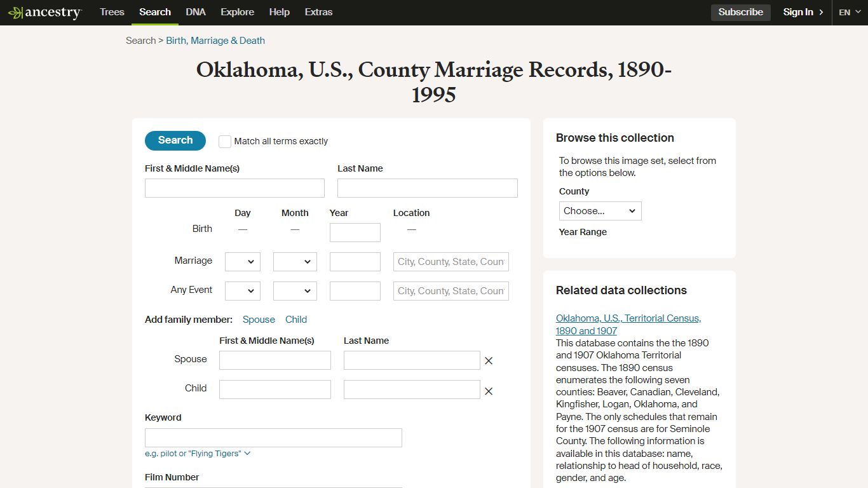
Task: Focus the main Last Name field
Action: [428, 188]
